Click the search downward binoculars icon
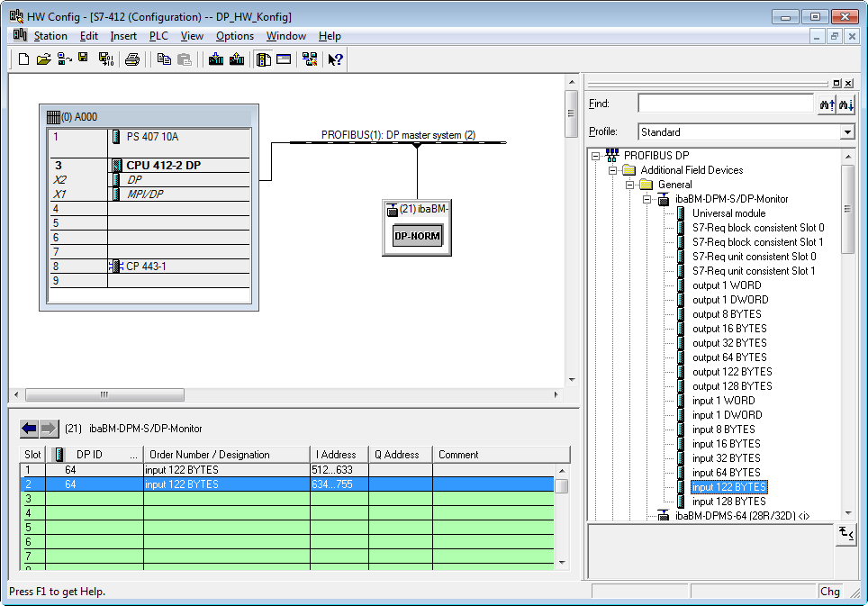This screenshot has width=868, height=606. 845,105
